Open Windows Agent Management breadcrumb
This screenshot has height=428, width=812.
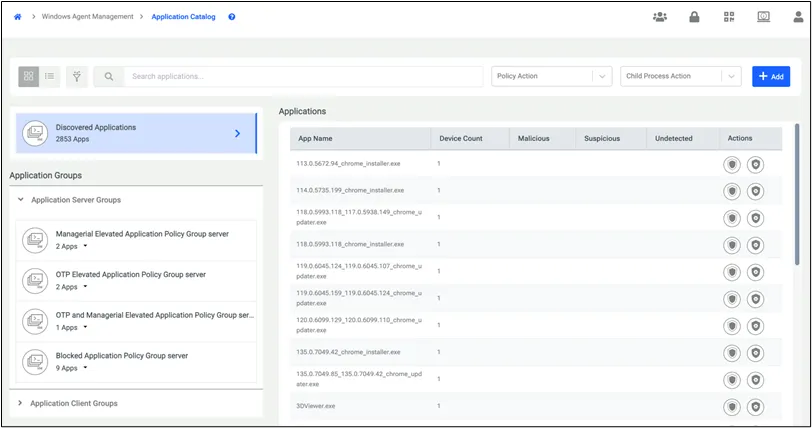[x=88, y=17]
